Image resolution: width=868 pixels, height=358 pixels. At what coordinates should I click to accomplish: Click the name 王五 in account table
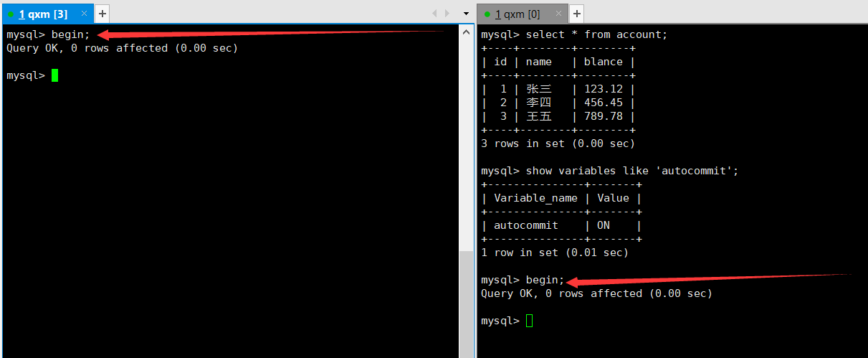coord(538,116)
